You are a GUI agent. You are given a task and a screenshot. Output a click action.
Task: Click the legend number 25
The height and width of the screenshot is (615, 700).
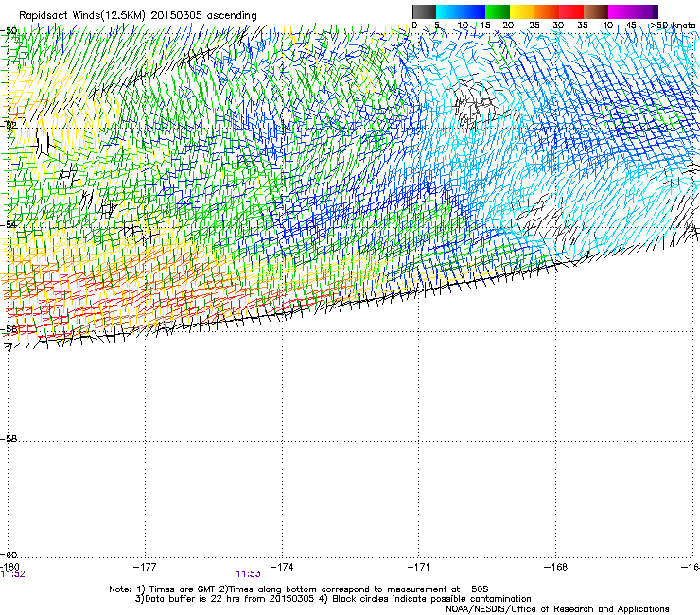coord(534,26)
